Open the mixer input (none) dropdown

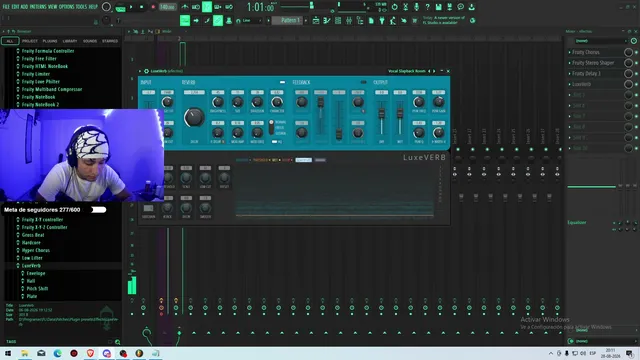click(x=600, y=41)
